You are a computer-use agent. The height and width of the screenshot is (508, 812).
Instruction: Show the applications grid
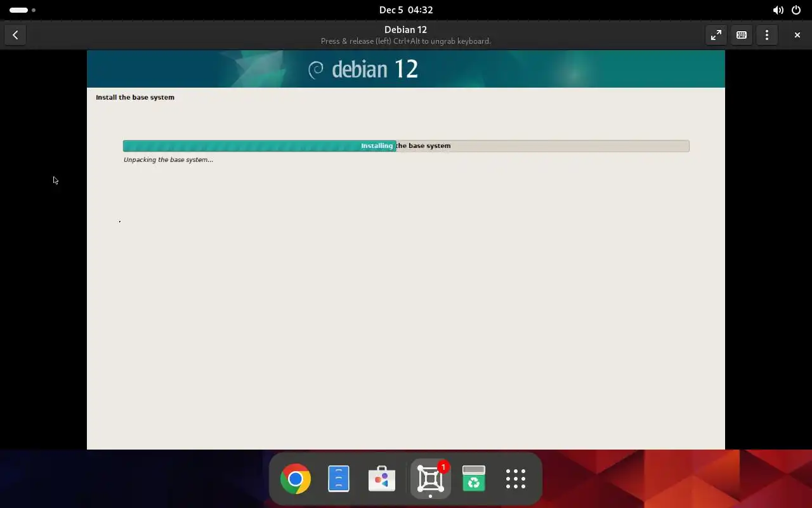tap(516, 479)
